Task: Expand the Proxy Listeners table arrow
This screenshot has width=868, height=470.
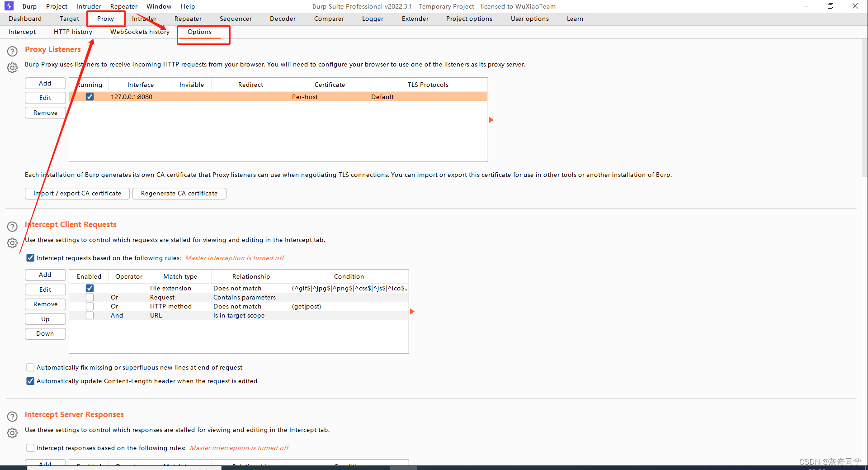Action: (x=491, y=120)
